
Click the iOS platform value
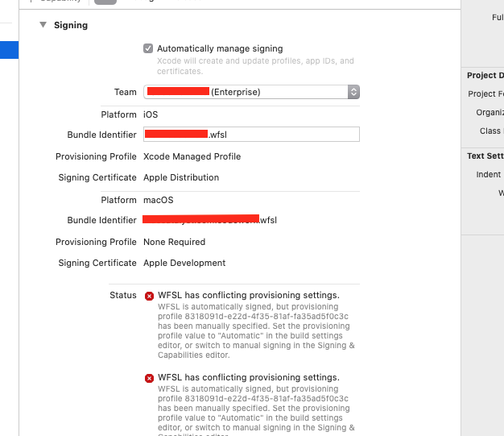pyautogui.click(x=151, y=114)
